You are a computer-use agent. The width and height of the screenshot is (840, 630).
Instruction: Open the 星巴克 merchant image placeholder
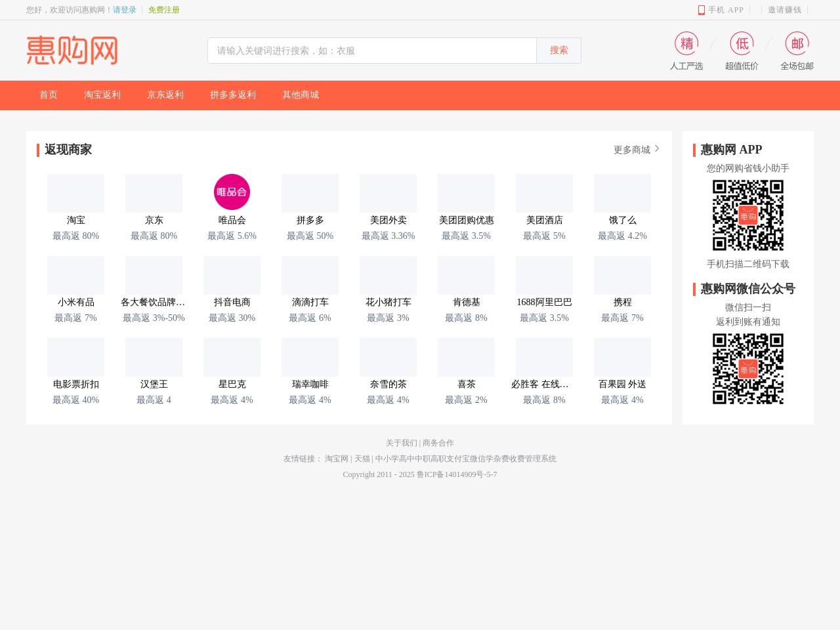click(x=232, y=357)
